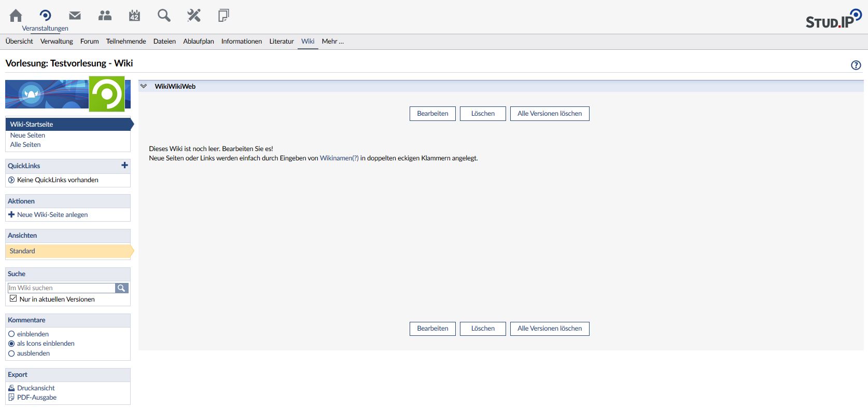The height and width of the screenshot is (408, 868).
Task: Open the Veranstaltungen icon in header
Action: [45, 16]
